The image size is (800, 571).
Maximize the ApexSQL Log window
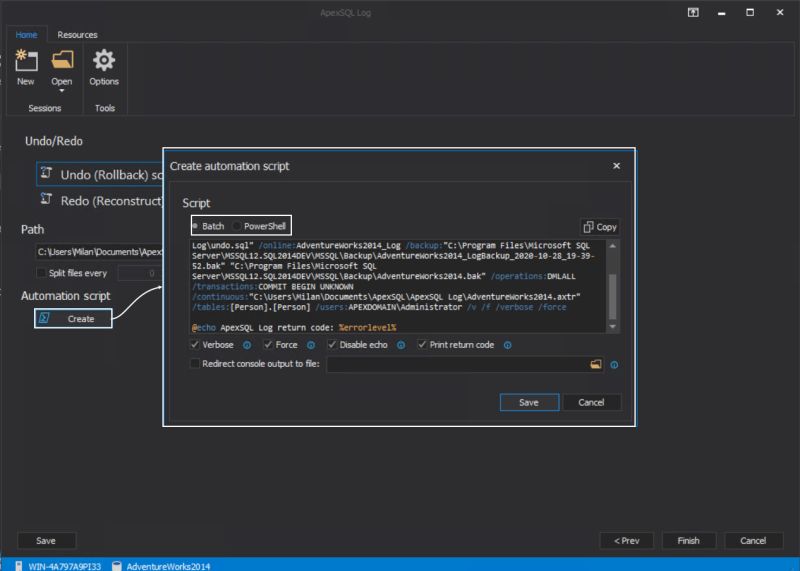click(x=750, y=13)
